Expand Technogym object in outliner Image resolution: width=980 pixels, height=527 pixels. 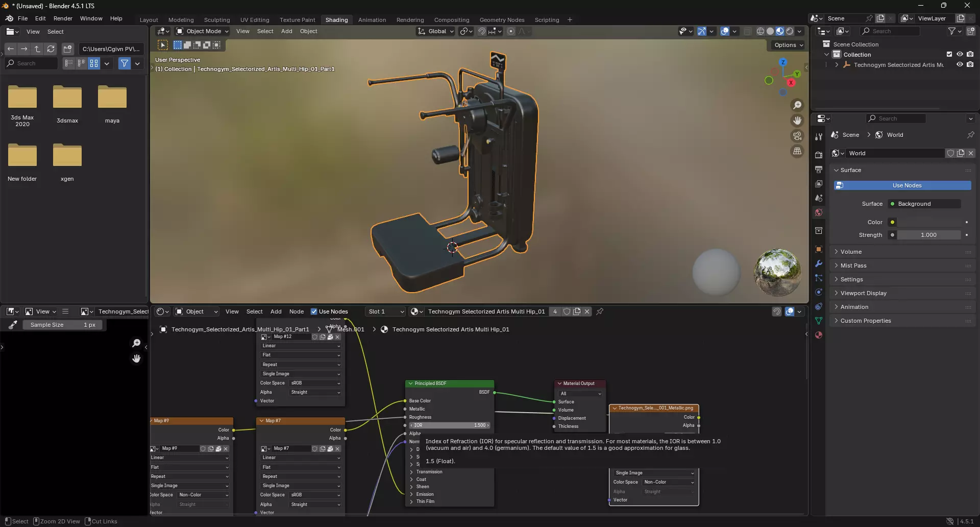837,65
